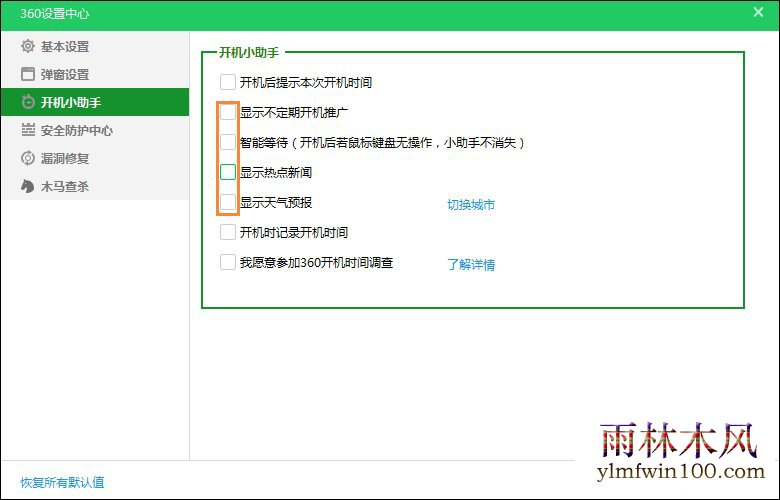The image size is (780, 500).
Task: Click the window icon beside 弹窗设置
Action: [28, 74]
